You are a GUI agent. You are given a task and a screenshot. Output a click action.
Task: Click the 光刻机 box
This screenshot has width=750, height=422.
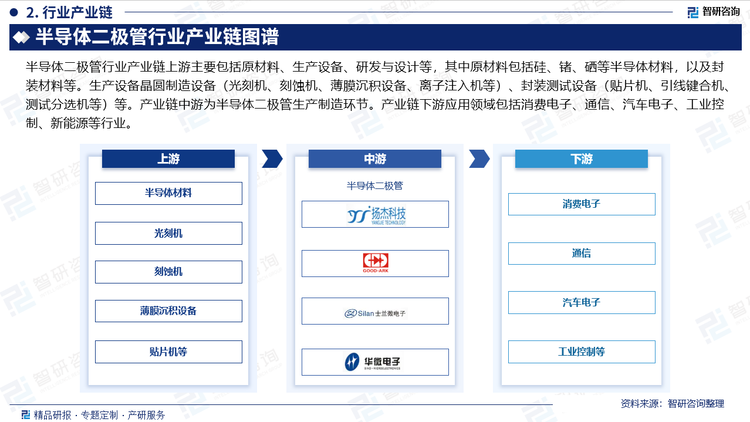click(168, 233)
